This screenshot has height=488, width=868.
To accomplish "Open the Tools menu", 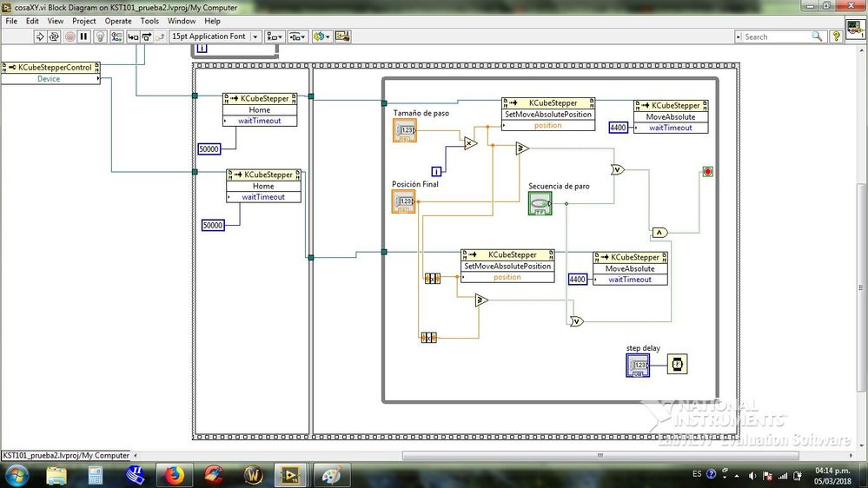I will point(149,21).
